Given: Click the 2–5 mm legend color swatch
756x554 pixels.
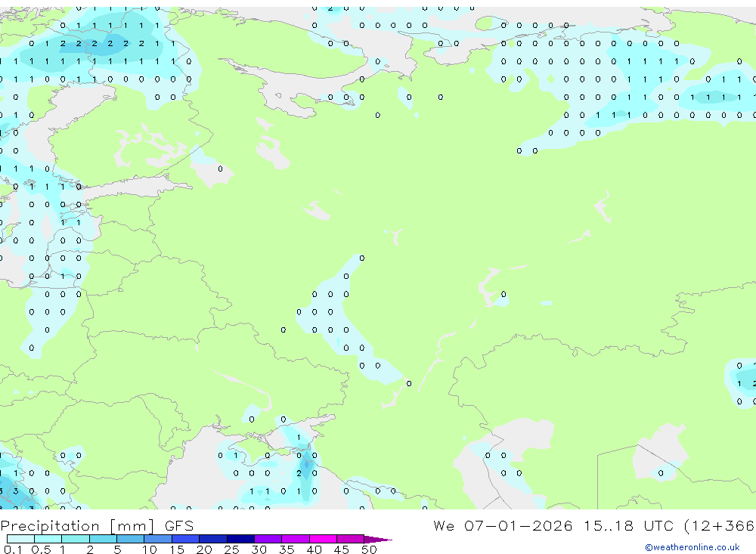Looking at the screenshot, I should point(103,539).
